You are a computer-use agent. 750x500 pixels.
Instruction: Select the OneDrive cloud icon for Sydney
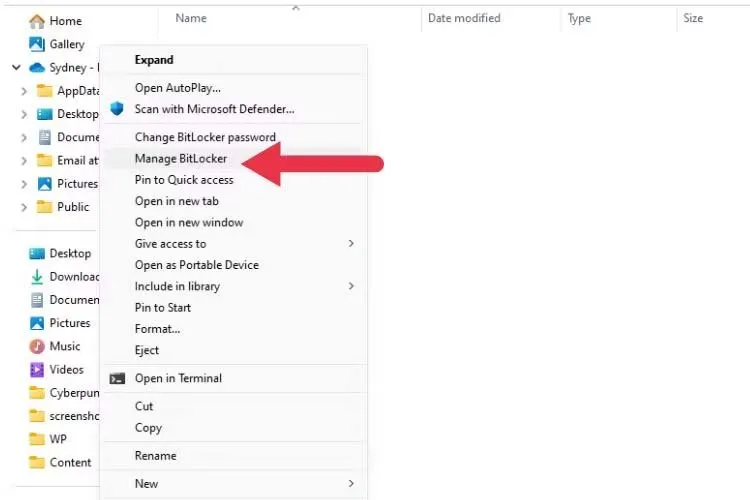[37, 67]
